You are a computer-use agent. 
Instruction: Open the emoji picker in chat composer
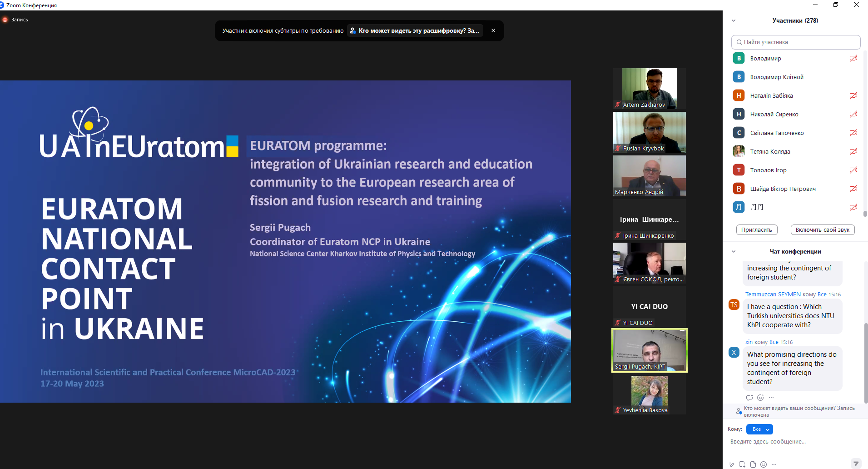[x=764, y=464]
